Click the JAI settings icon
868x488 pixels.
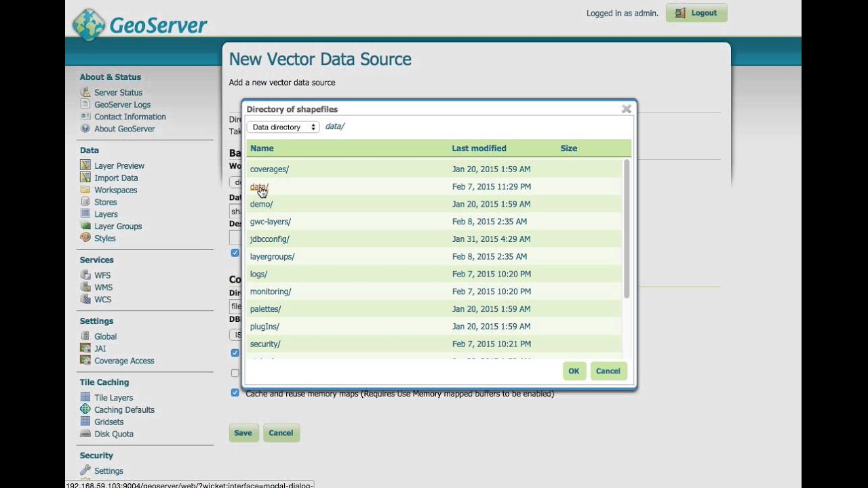(x=85, y=348)
